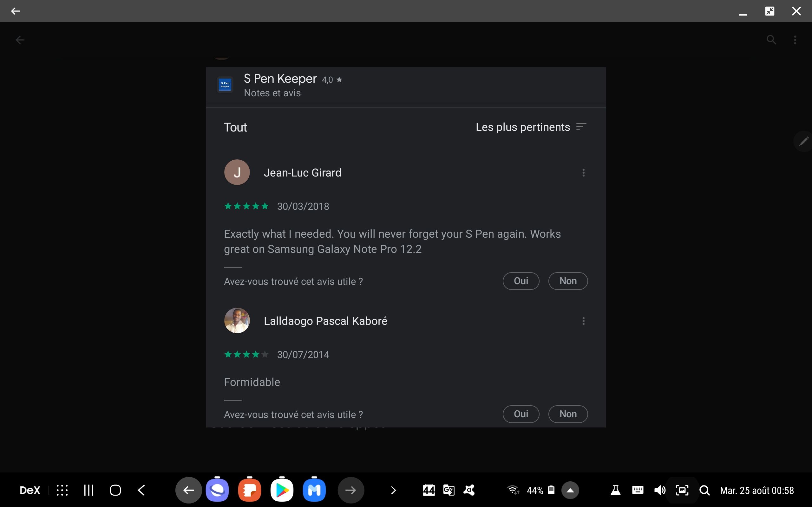Mark Jean-Luc Girard's review as helpful with Oui

(521, 281)
